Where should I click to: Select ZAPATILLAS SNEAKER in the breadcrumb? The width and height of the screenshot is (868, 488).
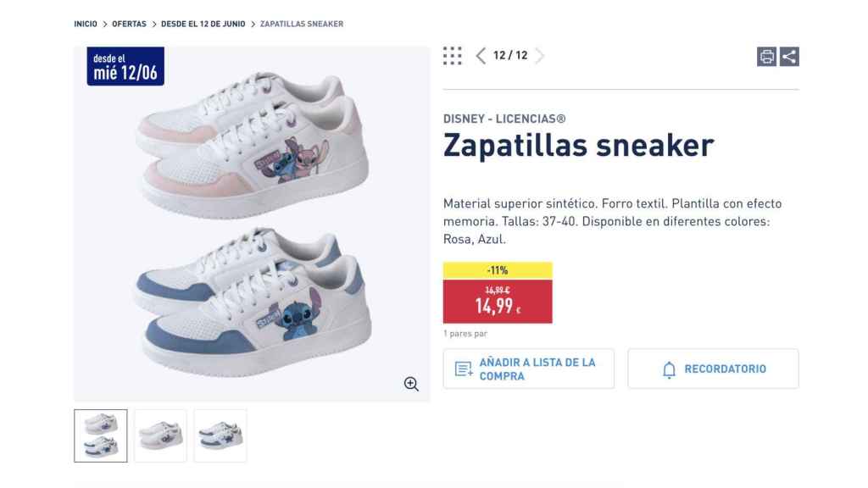pyautogui.click(x=302, y=24)
